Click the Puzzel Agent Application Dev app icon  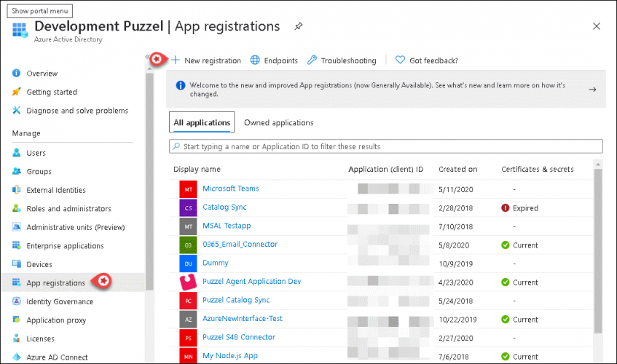click(x=188, y=282)
